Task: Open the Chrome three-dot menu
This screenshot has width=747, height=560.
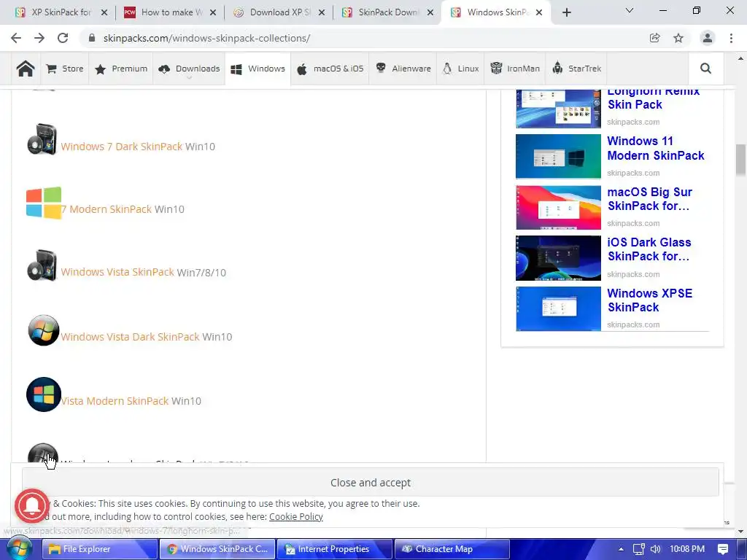Action: (731, 38)
